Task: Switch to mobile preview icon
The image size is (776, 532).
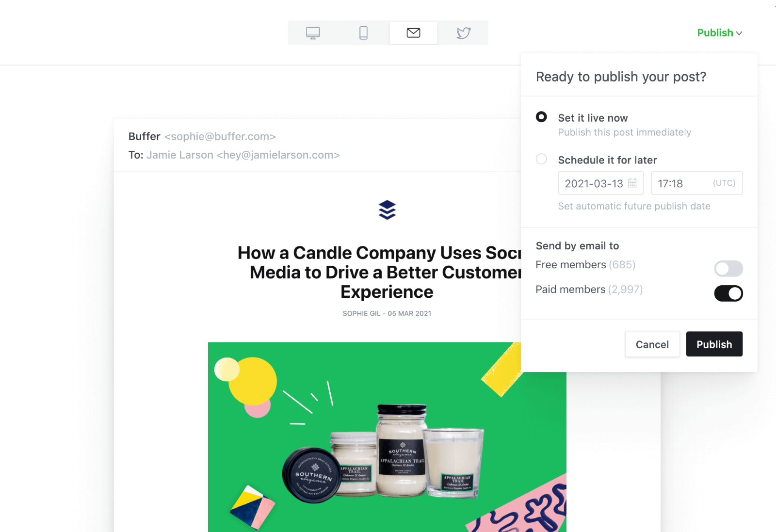Action: pyautogui.click(x=363, y=33)
